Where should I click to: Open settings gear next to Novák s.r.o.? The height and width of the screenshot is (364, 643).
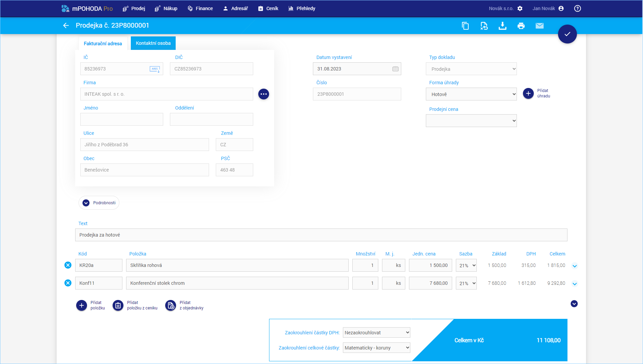(x=520, y=8)
